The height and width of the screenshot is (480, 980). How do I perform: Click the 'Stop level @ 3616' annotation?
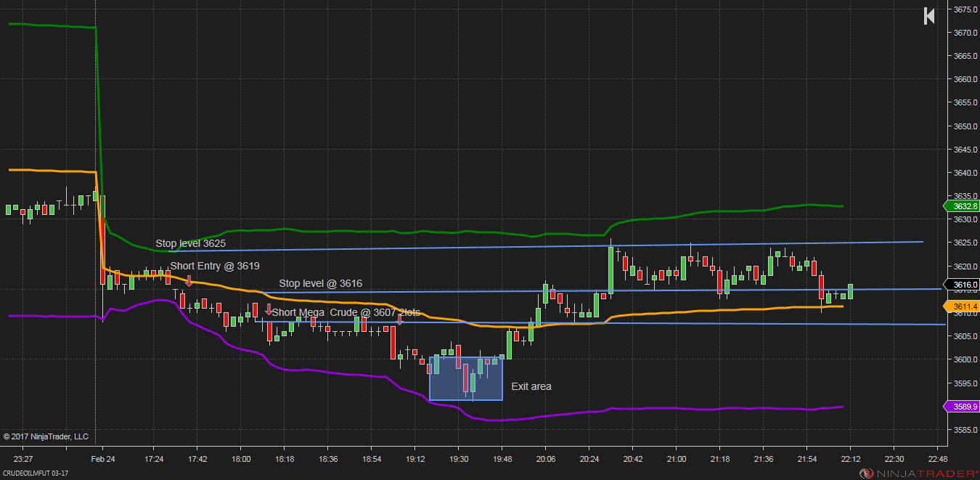tap(321, 283)
